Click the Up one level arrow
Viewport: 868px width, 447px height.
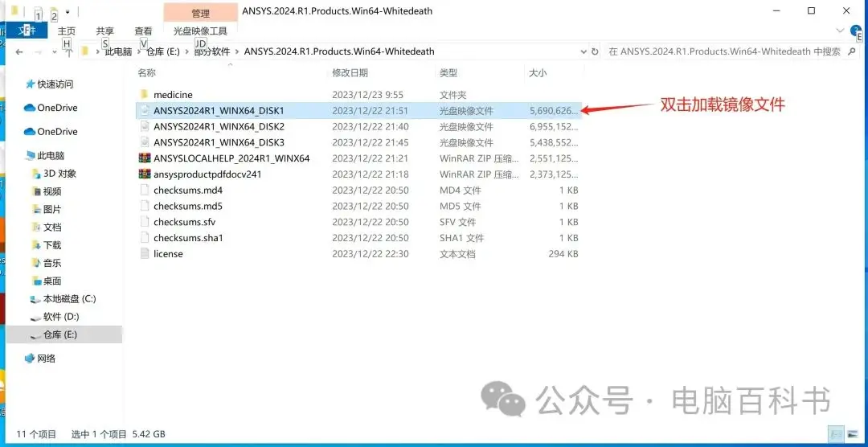(68, 52)
